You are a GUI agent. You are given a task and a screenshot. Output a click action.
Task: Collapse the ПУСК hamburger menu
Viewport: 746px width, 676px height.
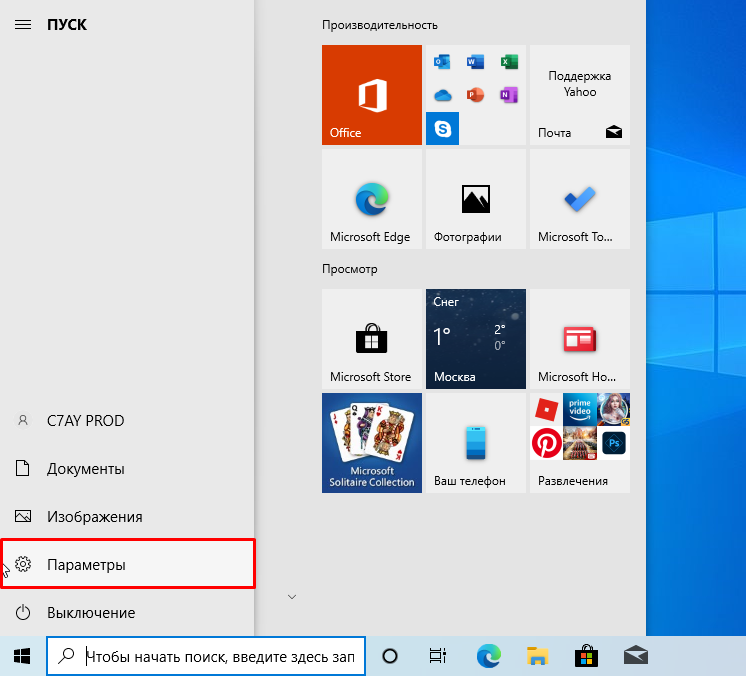[23, 25]
